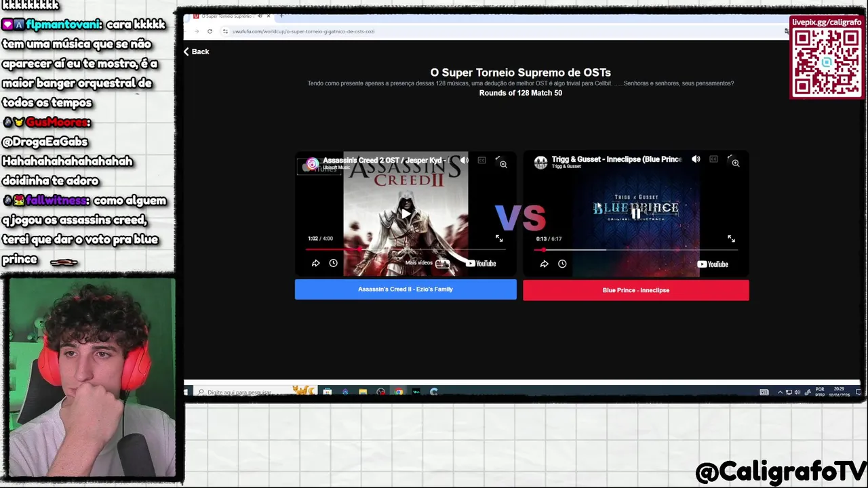Vote for Blue Prince - Inneclipse

[636, 290]
